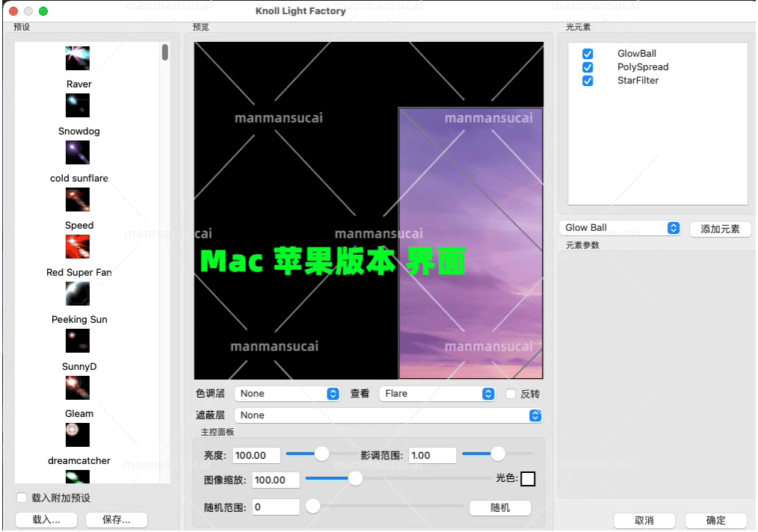Select the Peeking Sun preset thumbnail
Image resolution: width=758 pixels, height=532 pixels.
pos(77,294)
